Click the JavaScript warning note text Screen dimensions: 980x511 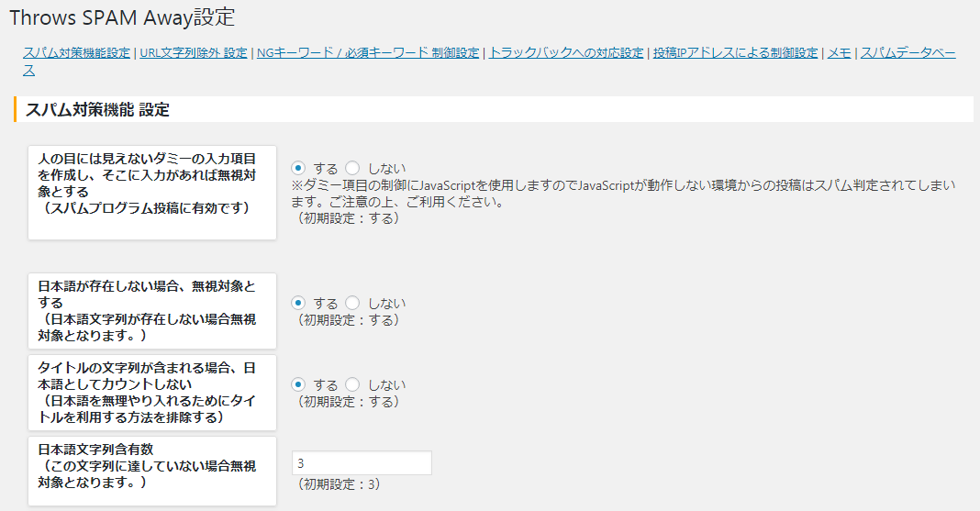pyautogui.click(x=623, y=194)
